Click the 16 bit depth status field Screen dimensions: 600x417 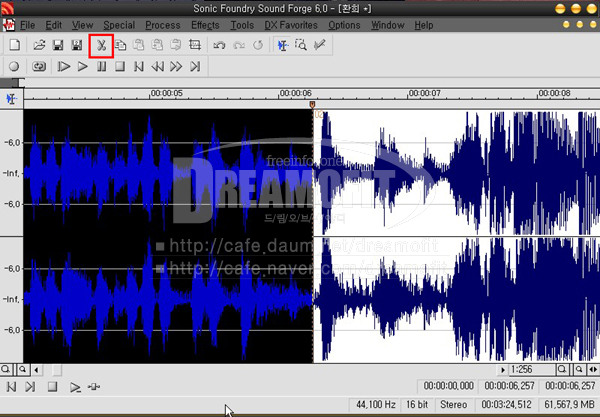coord(417,404)
